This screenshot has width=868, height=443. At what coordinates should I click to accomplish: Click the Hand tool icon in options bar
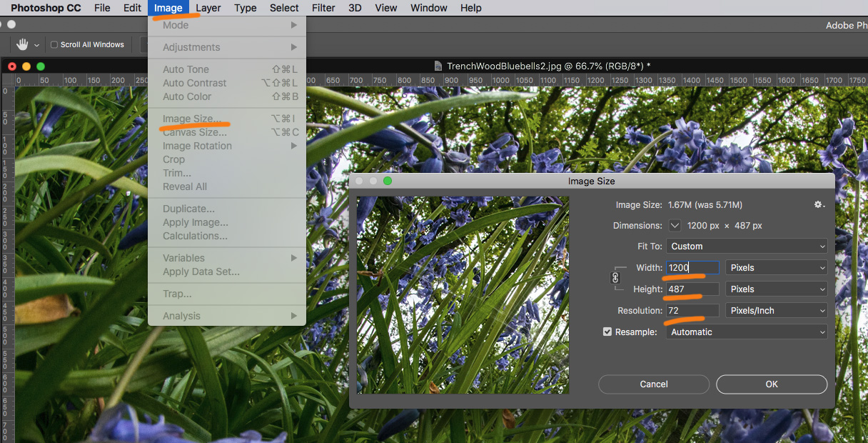click(22, 44)
